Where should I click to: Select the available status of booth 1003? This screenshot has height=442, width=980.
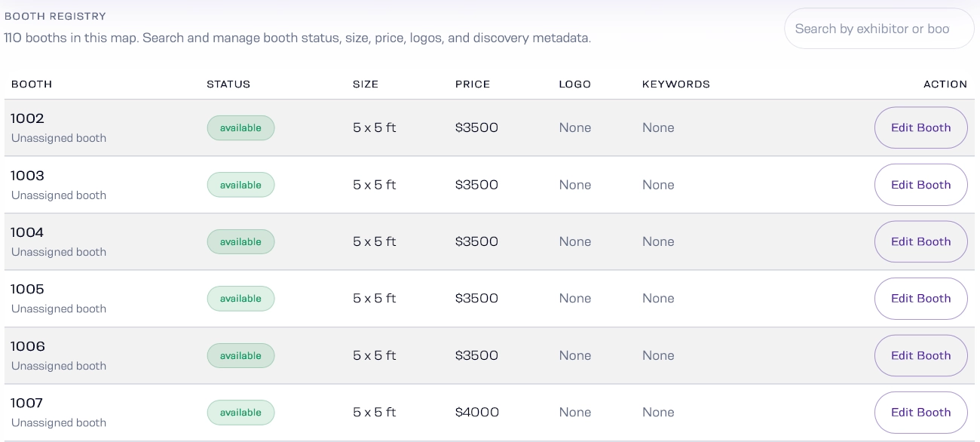tap(240, 185)
